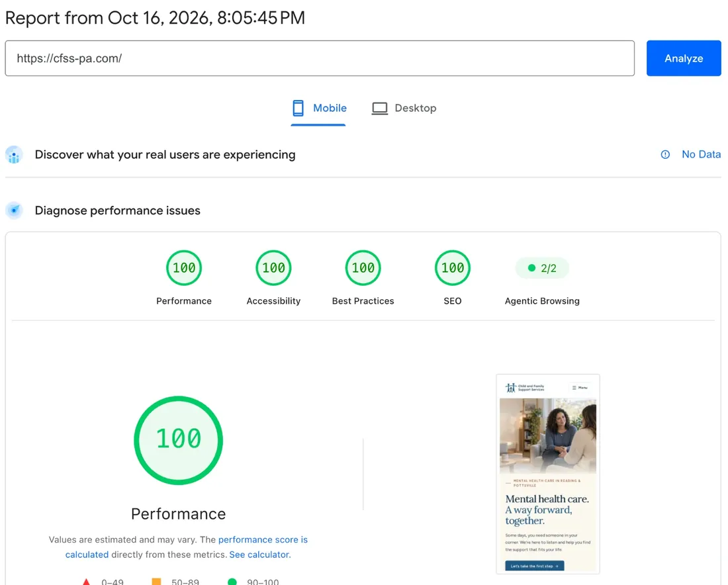Click the Diagnose performance issues icon
This screenshot has height=585, width=728.
click(14, 210)
